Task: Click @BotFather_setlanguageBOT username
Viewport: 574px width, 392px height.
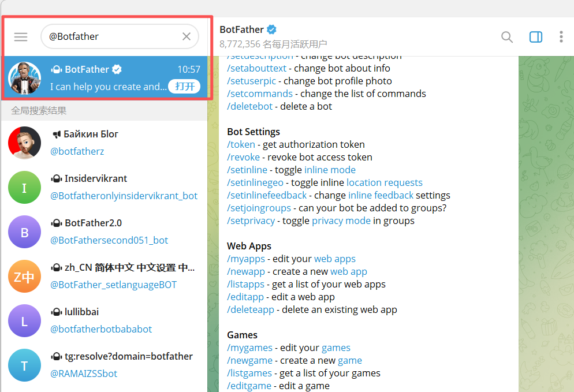Action: click(114, 285)
